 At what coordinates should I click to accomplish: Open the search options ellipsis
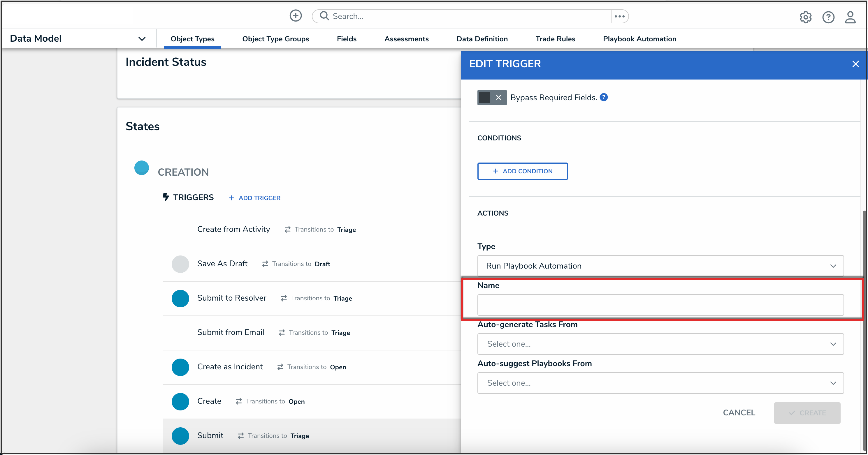[x=619, y=16]
